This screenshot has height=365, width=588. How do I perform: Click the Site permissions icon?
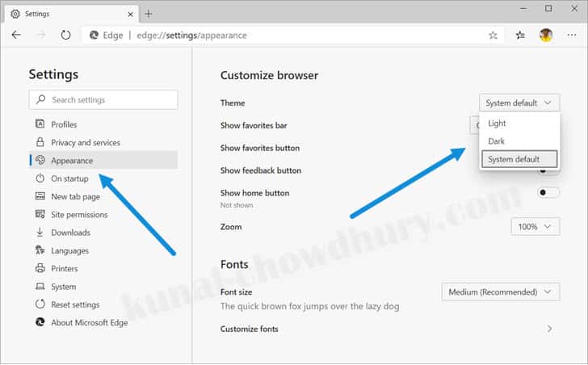40,214
